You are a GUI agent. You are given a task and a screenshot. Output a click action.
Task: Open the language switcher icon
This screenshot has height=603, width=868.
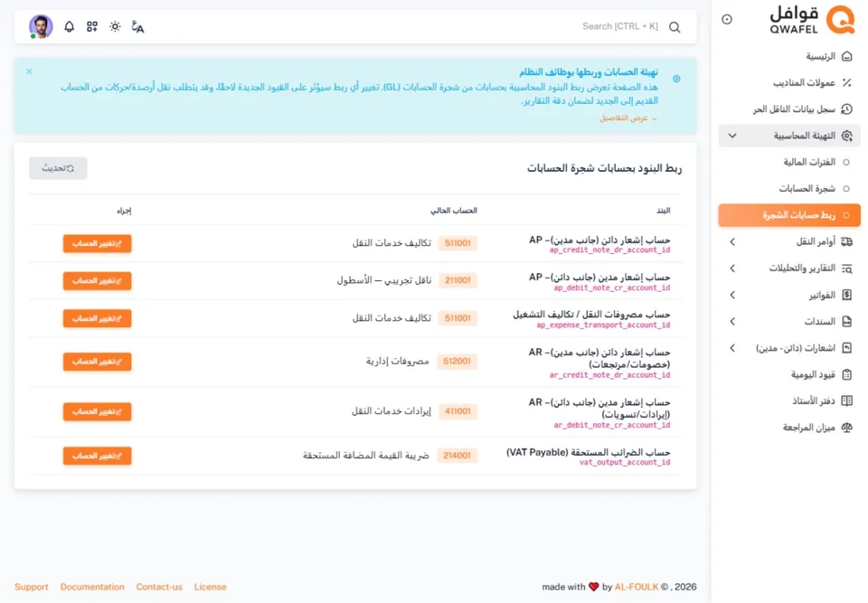[137, 26]
